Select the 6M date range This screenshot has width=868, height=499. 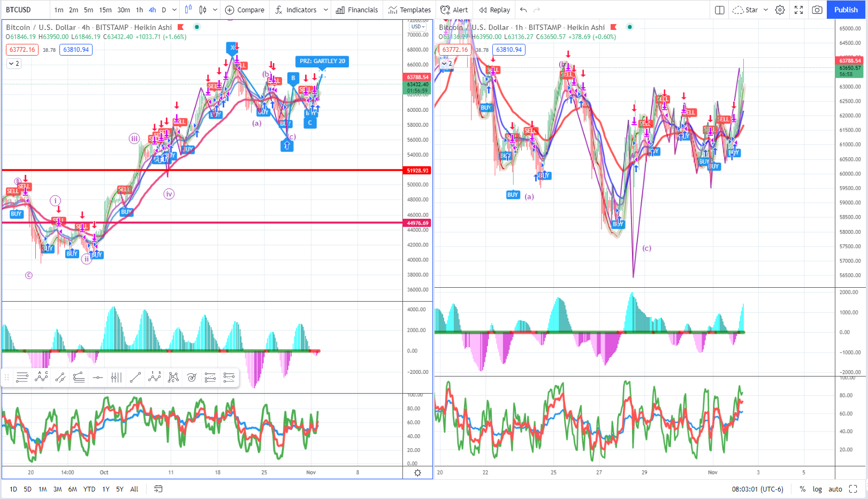(x=73, y=489)
